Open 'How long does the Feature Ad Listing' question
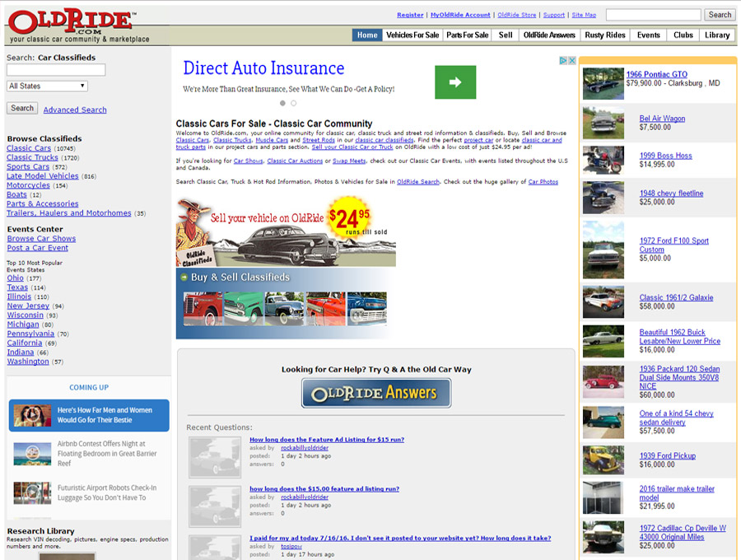Screen dimensions: 741x560 pos(327,440)
